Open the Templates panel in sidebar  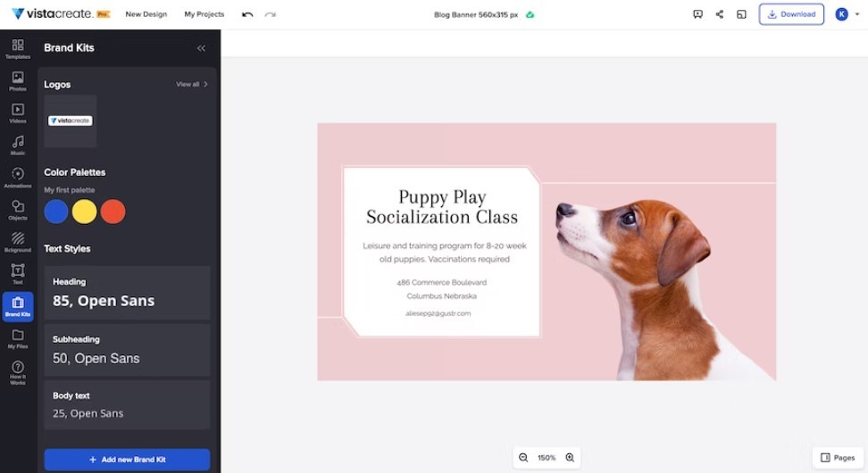point(18,49)
